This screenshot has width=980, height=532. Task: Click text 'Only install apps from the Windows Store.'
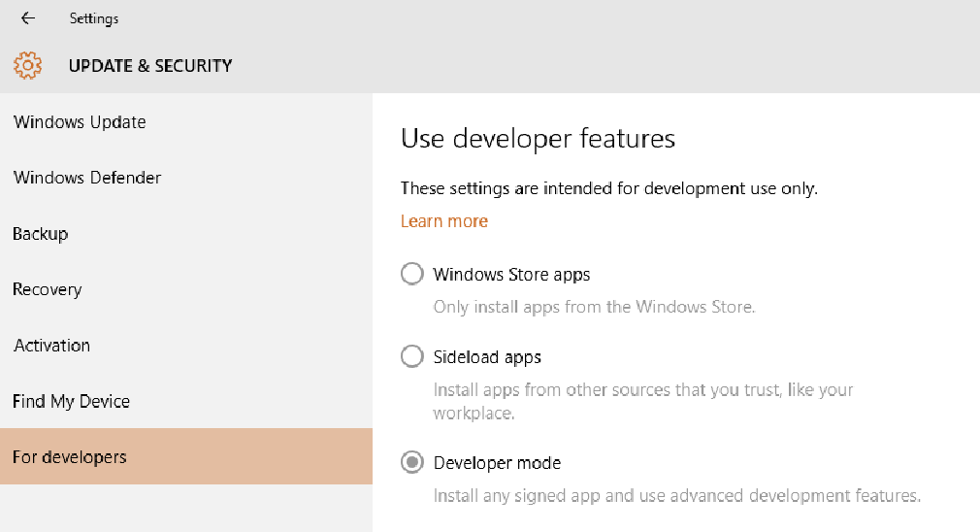pos(594,307)
